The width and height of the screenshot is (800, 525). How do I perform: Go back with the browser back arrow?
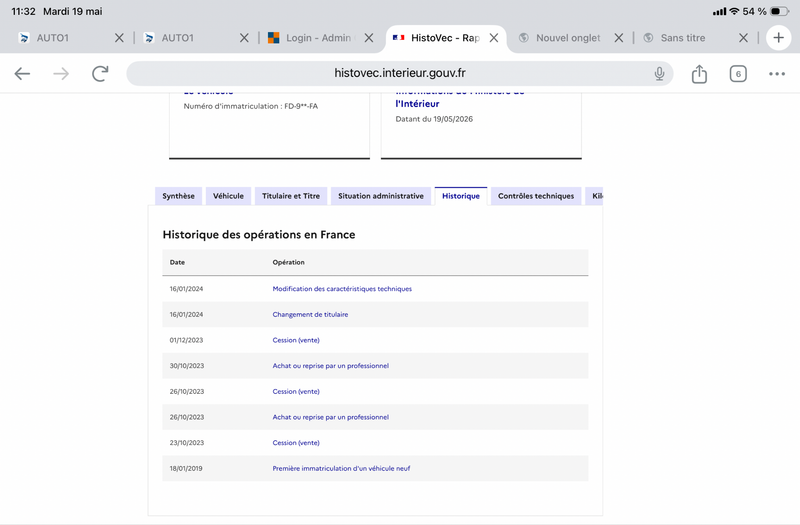[22, 74]
